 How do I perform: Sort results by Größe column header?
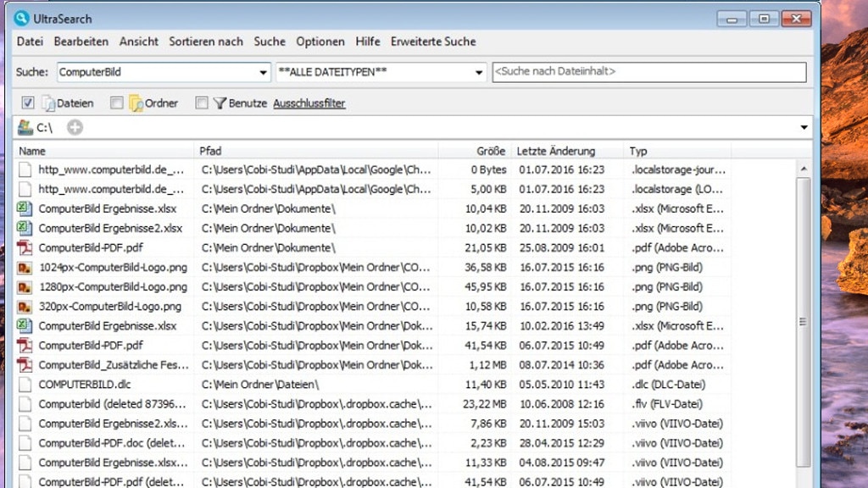[475, 151]
